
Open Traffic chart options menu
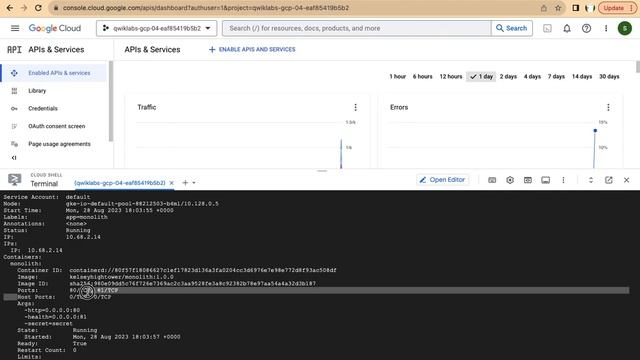click(x=356, y=107)
